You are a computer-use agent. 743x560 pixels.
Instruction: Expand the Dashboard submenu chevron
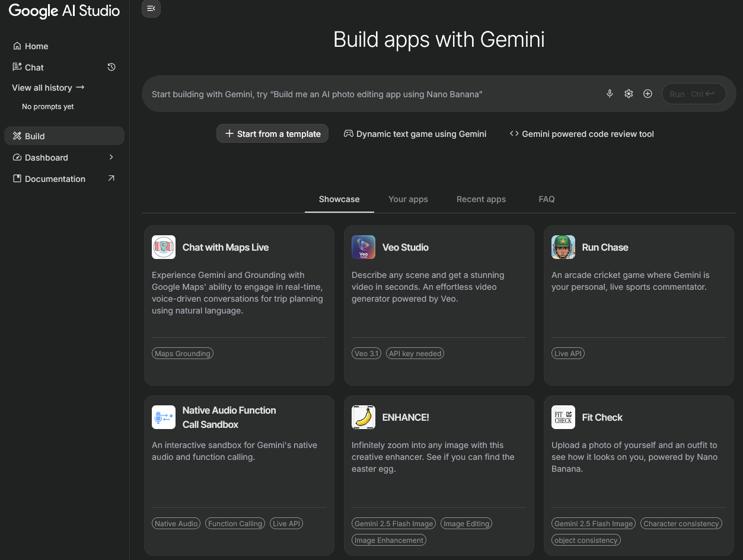(x=111, y=157)
